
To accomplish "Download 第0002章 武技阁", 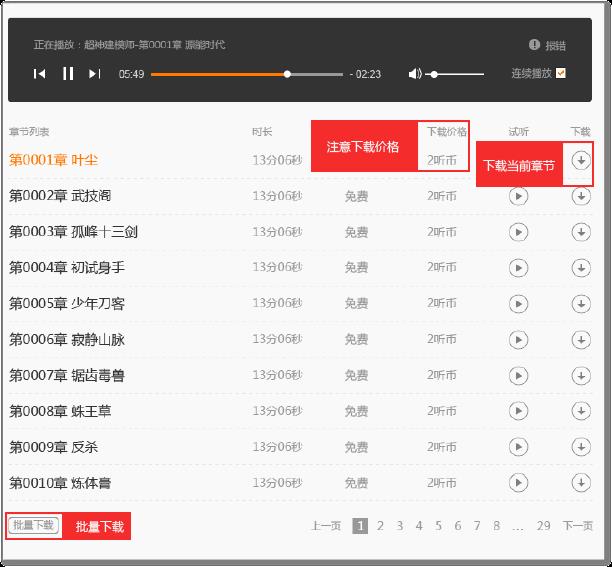I will [x=581, y=196].
